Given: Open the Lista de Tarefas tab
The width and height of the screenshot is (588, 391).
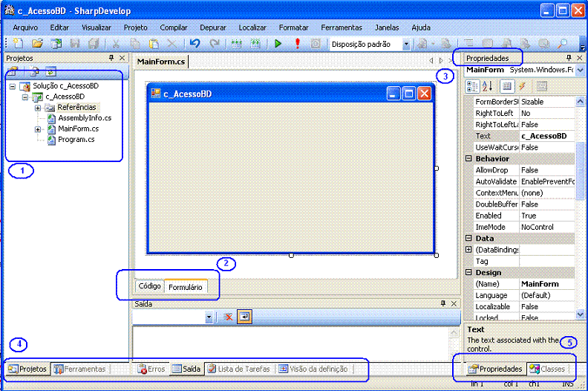Looking at the screenshot, I should [239, 369].
